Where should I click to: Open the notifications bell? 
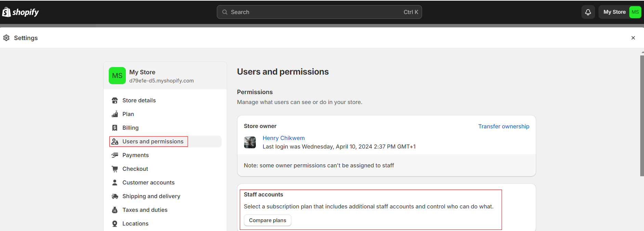588,12
